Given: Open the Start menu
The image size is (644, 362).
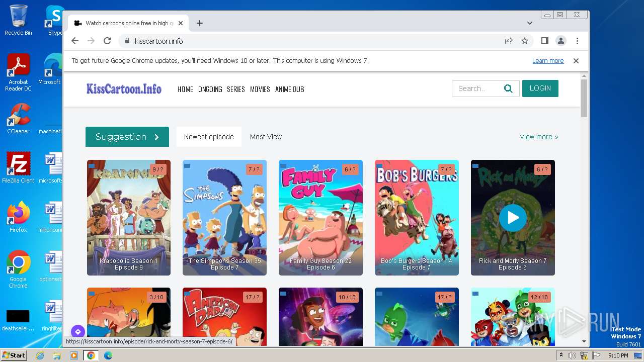Looking at the screenshot, I should coord(14,355).
